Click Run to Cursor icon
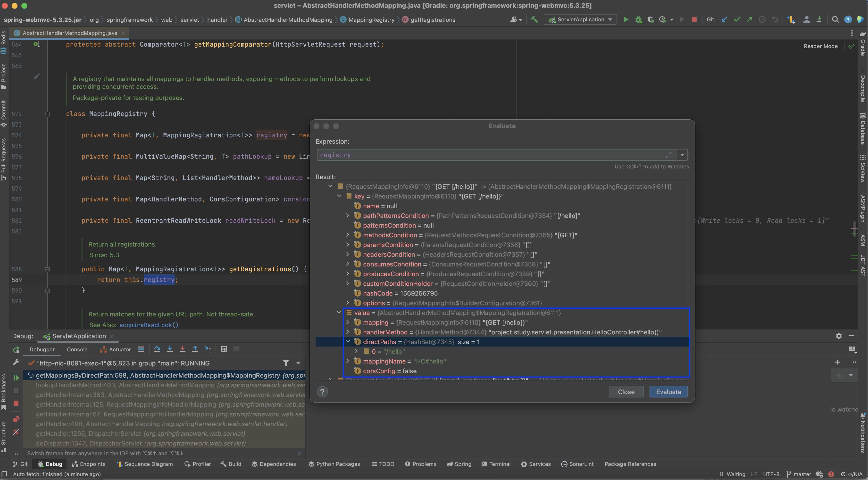 pos(208,349)
